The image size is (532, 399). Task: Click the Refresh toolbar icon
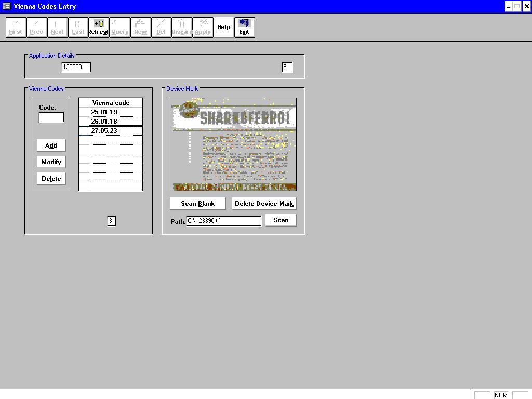(x=99, y=27)
